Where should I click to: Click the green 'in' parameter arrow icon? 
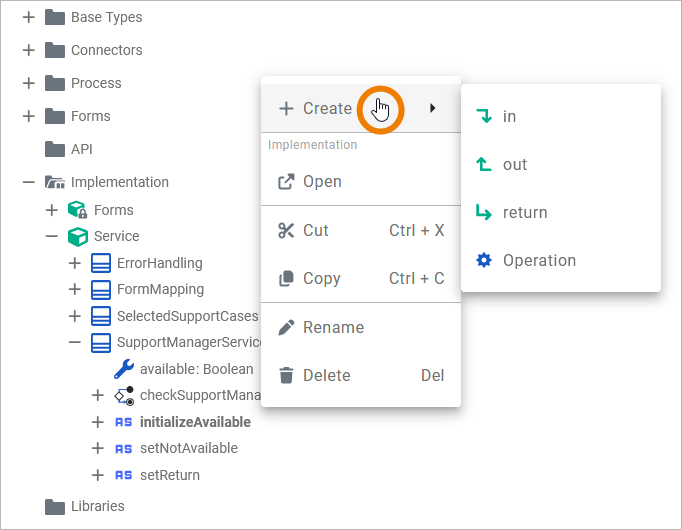coord(485,116)
